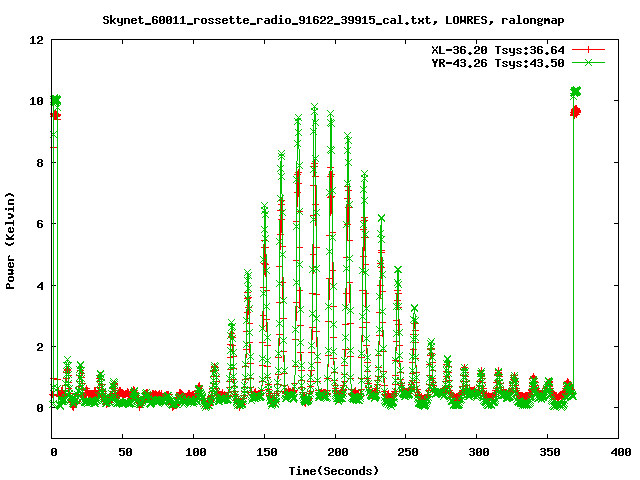The image size is (640, 480).
Task: Click the x-axis tick label 150
Action: coord(267,452)
